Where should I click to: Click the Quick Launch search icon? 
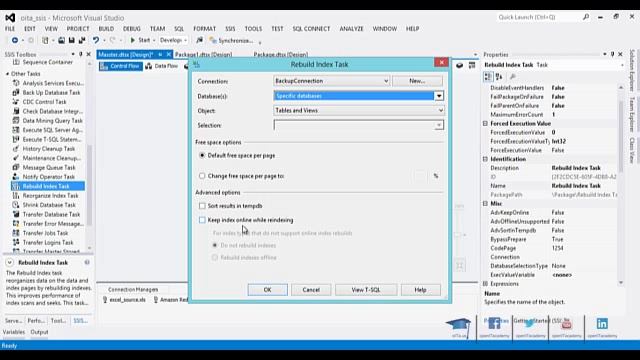coord(586,17)
